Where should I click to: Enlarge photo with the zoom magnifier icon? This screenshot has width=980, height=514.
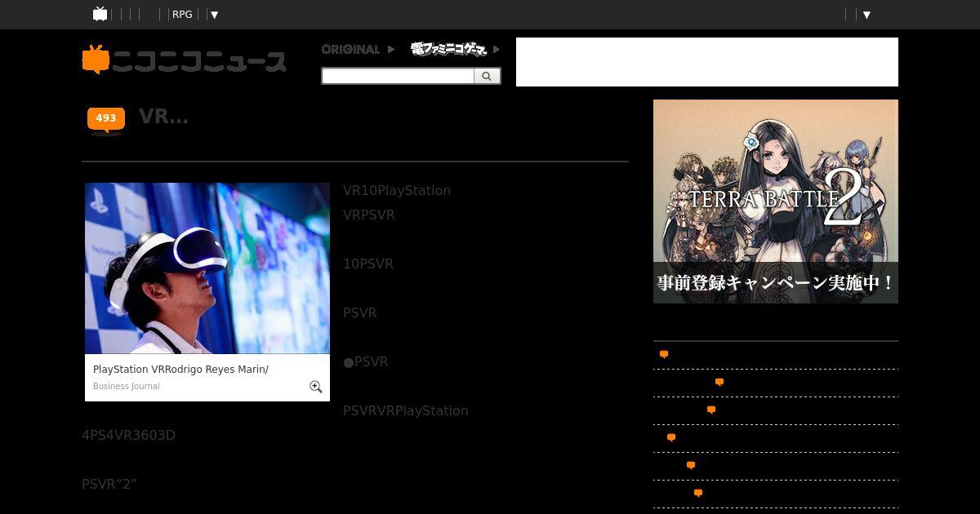(x=315, y=387)
